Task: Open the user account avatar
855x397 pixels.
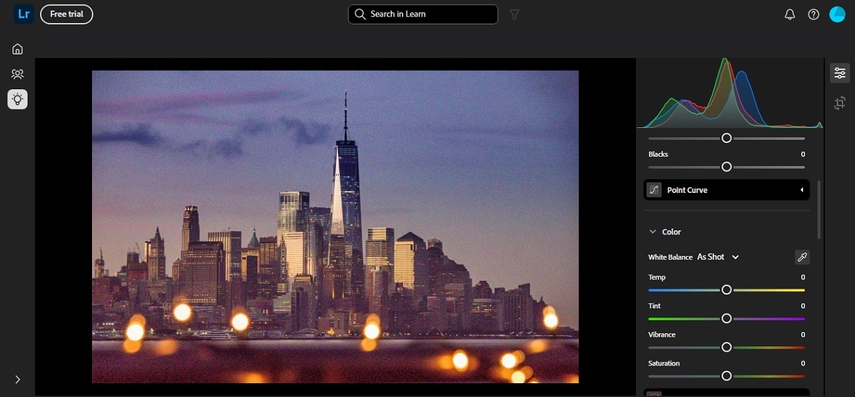Action: coord(837,15)
